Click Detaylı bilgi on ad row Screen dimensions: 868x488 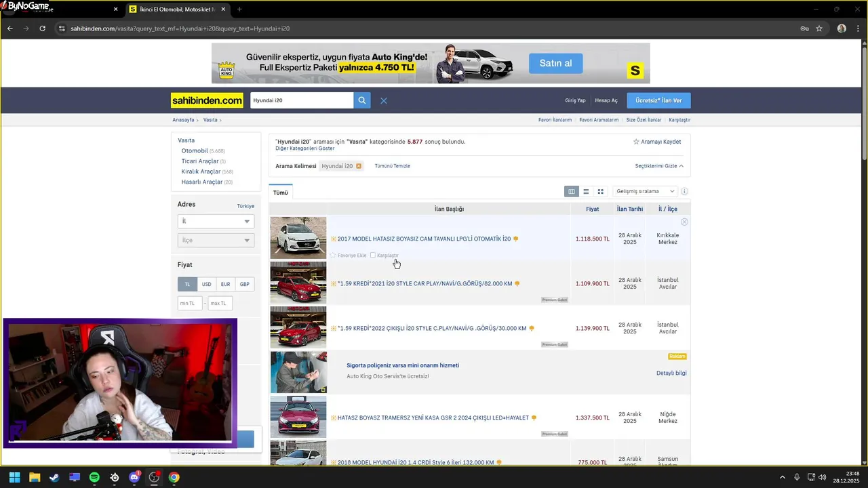pos(671,373)
